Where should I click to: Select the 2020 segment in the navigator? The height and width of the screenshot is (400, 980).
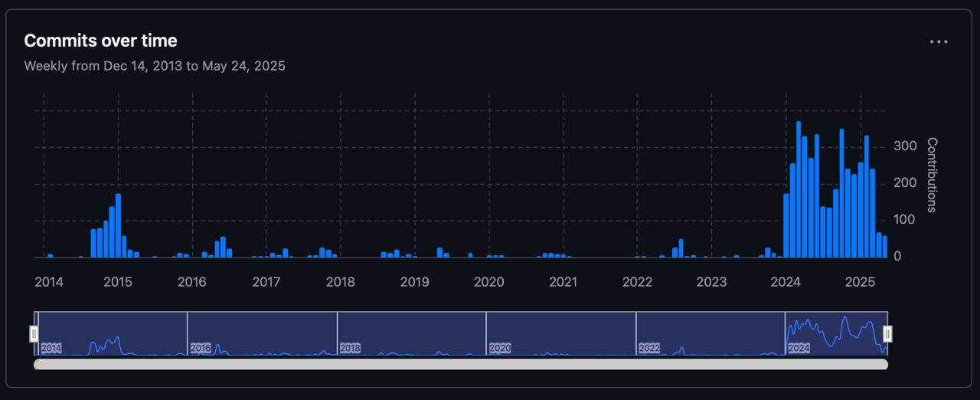click(560, 333)
